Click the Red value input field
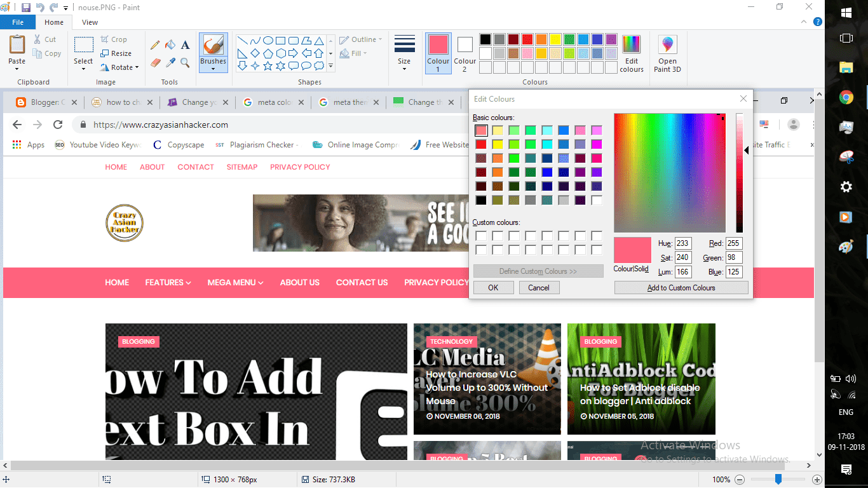 click(x=734, y=243)
